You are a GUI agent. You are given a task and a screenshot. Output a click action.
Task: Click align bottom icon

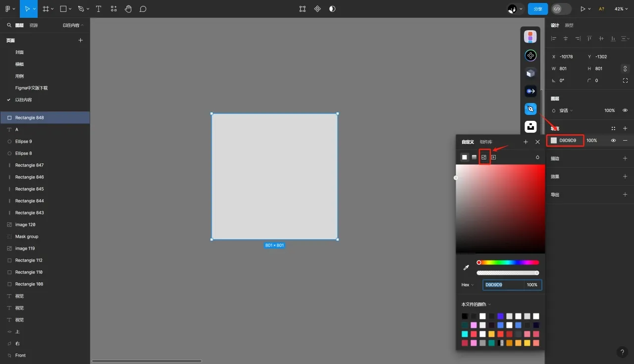[613, 38]
